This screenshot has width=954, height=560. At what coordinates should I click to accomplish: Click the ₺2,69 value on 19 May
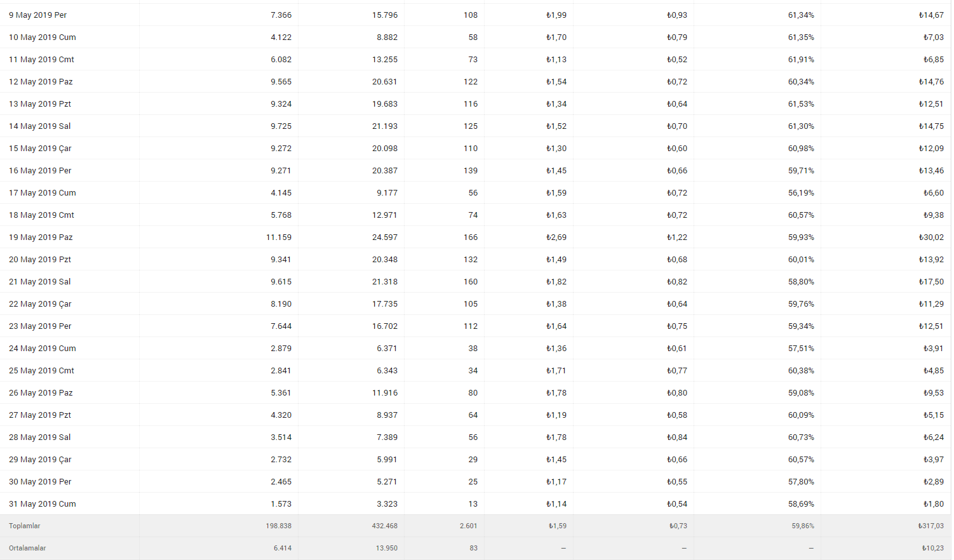point(556,237)
